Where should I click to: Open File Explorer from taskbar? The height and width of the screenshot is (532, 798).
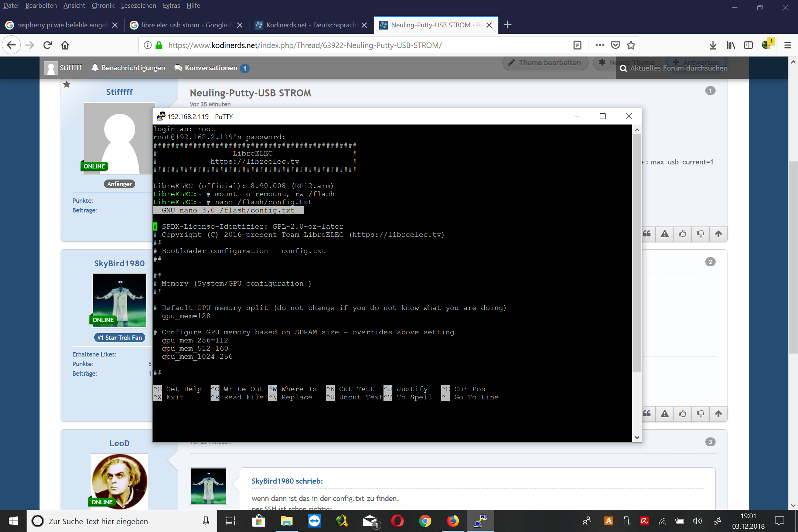pyautogui.click(x=287, y=521)
